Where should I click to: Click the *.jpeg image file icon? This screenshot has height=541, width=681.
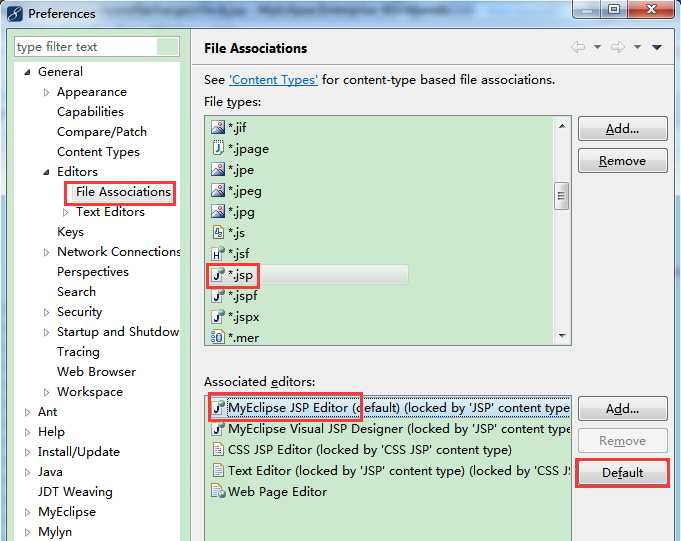(x=218, y=190)
